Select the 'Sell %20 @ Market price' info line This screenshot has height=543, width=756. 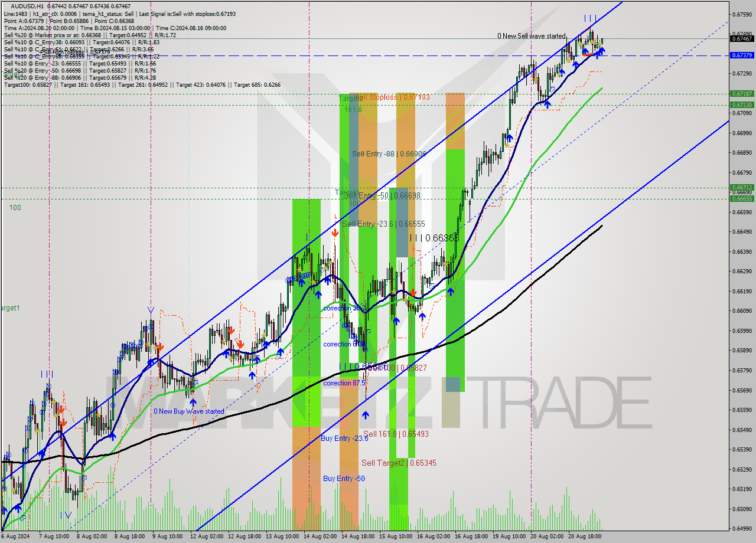tap(90, 35)
